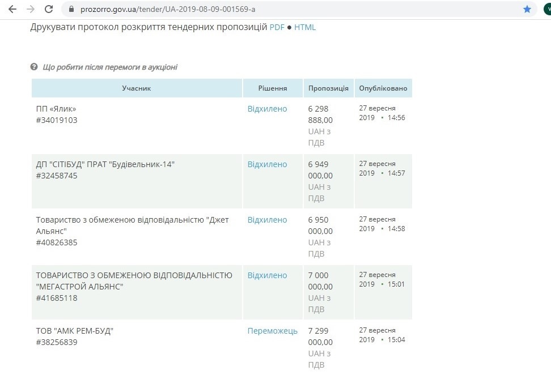
Task: Click the bid amount 7 299 000,00
Action: pos(320,336)
